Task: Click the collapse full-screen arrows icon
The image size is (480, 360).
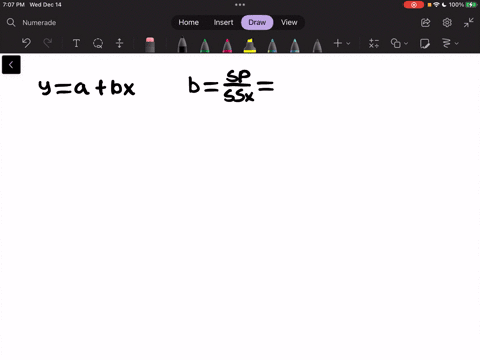Action: coord(468,23)
